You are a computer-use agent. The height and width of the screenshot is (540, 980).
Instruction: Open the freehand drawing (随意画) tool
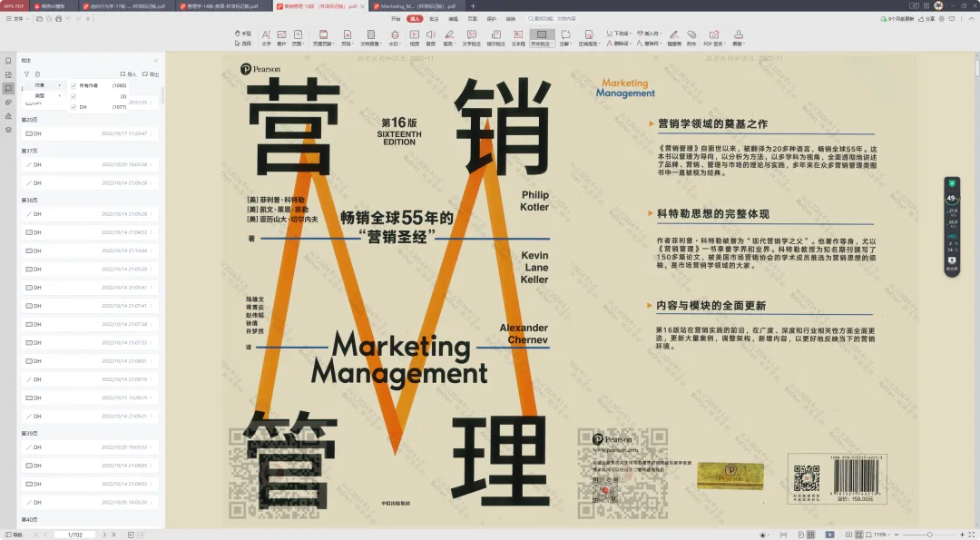coord(674,38)
